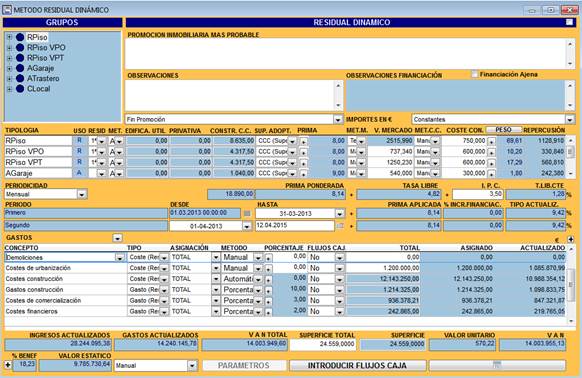The image size is (582, 378).
Task: Open the calendar icon next to the first period's Desde date
Action: tap(247, 214)
